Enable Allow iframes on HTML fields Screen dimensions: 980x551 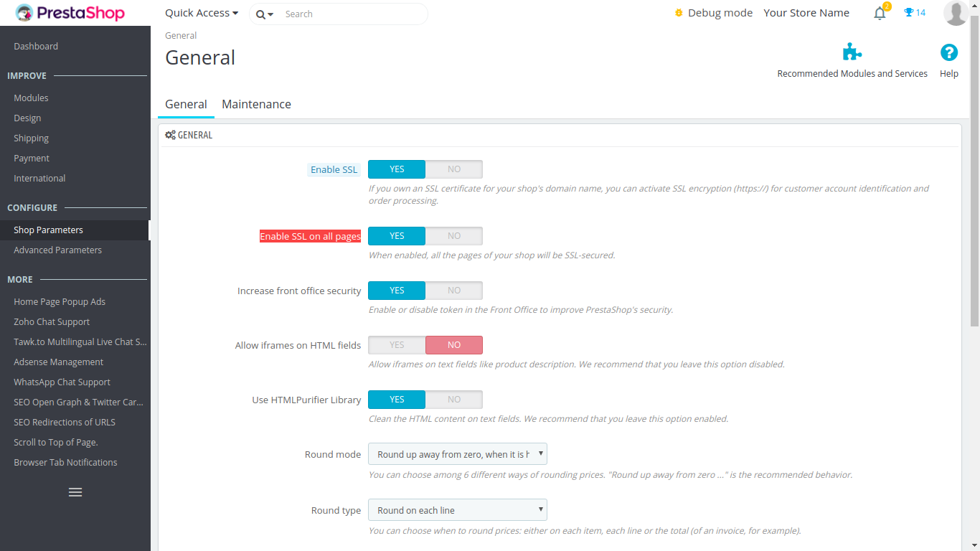(x=397, y=345)
